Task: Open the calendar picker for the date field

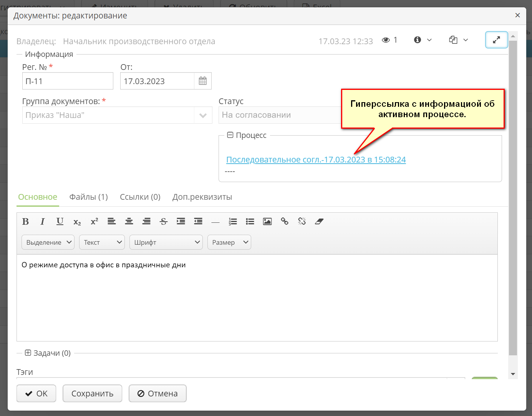Action: click(202, 81)
